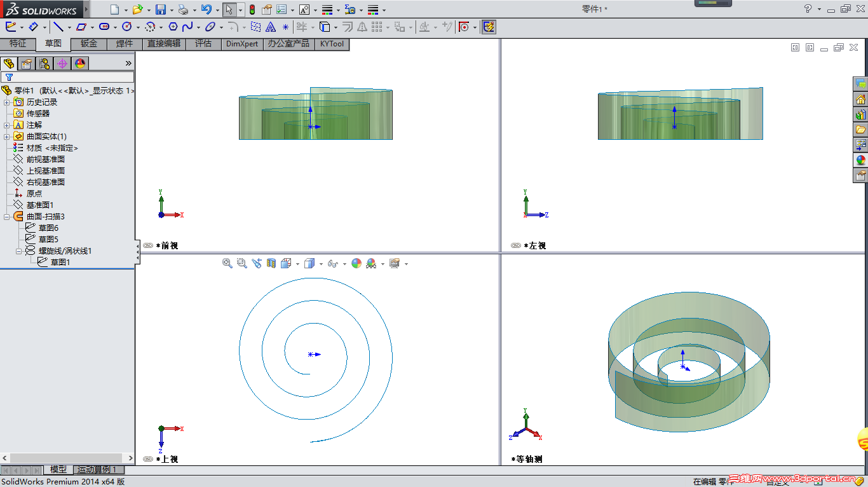Show more manager tabs with chevron
Screen dimensions: 868x487
point(128,63)
